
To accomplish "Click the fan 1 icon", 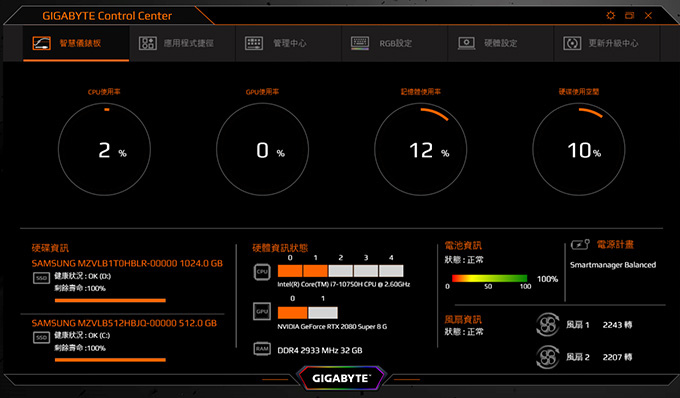I will tap(547, 325).
